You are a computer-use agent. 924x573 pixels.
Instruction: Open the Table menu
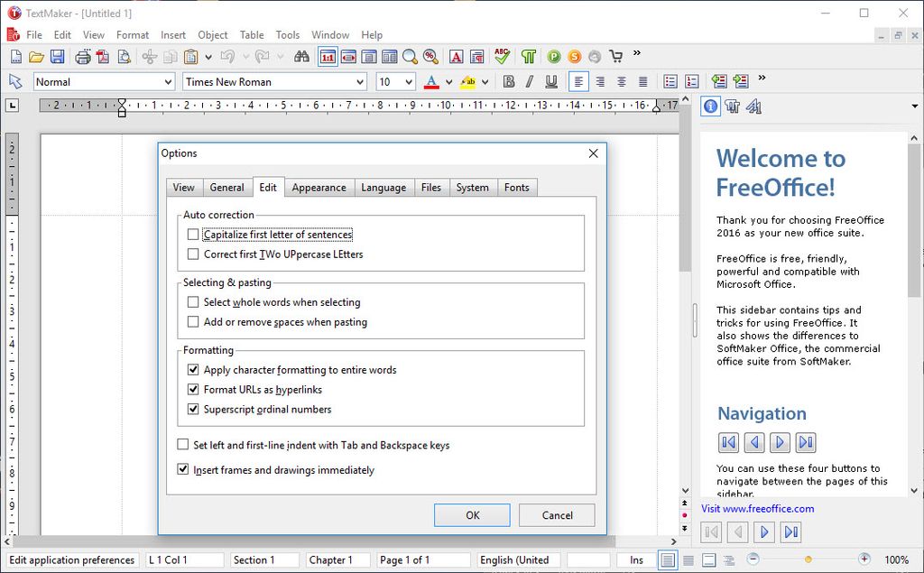point(251,34)
